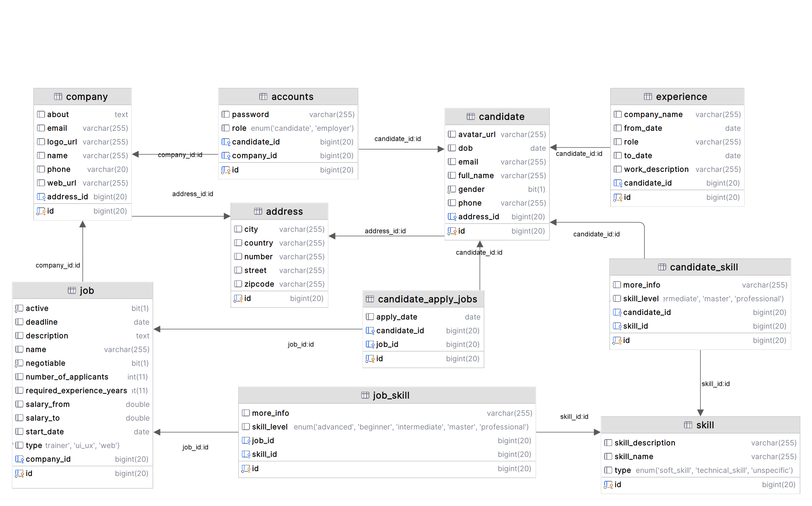Select work_description column in experience table
The height and width of the screenshot is (506, 812).
click(x=677, y=169)
